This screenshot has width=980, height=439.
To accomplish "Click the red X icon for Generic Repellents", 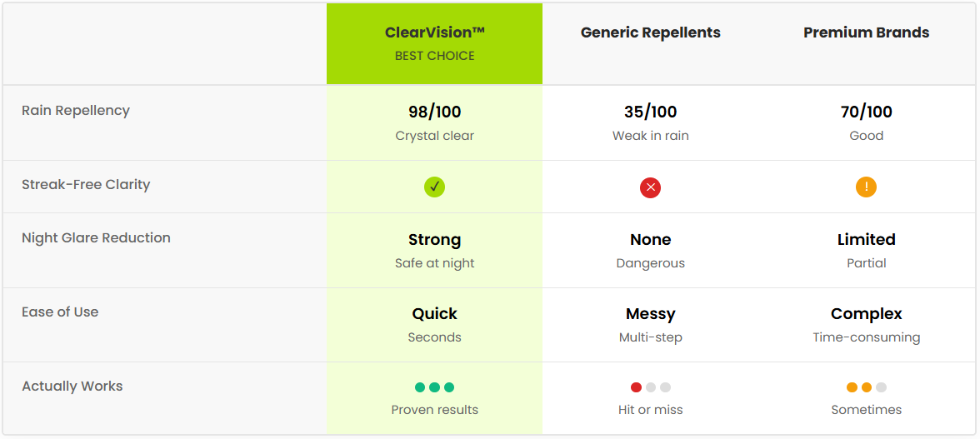I will (650, 187).
